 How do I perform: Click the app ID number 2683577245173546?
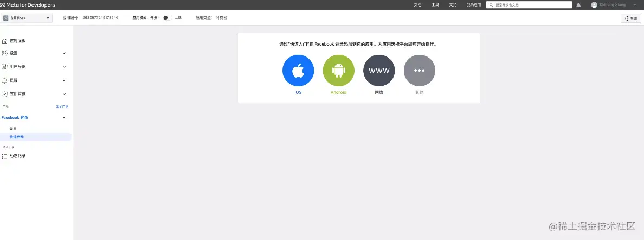(101, 18)
